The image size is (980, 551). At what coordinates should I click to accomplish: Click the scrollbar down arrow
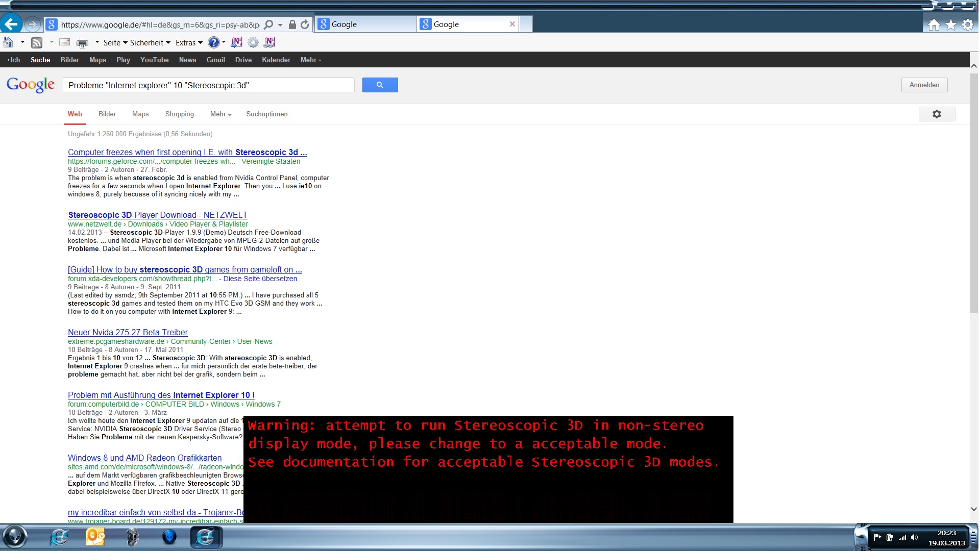974,509
